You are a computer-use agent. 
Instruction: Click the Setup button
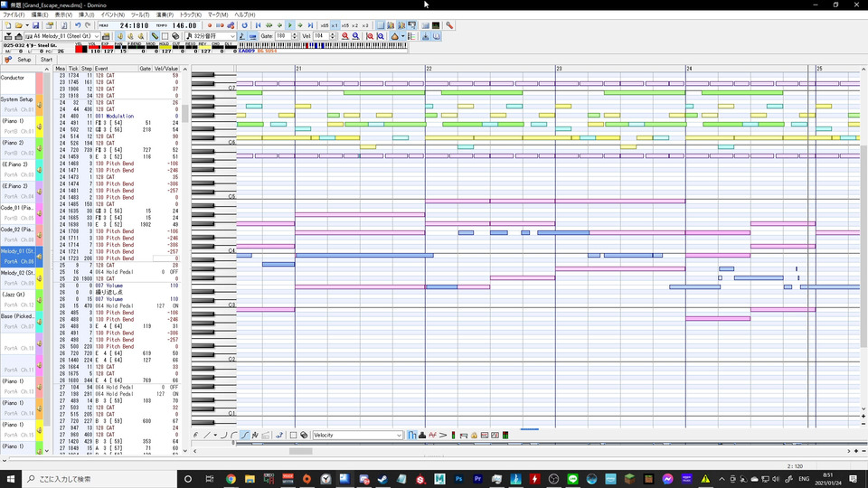click(x=24, y=60)
